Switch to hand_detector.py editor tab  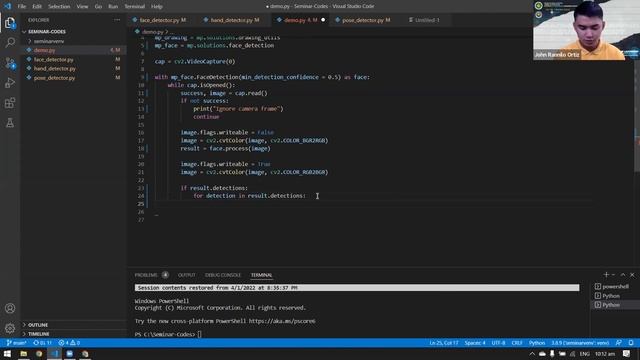(x=235, y=20)
